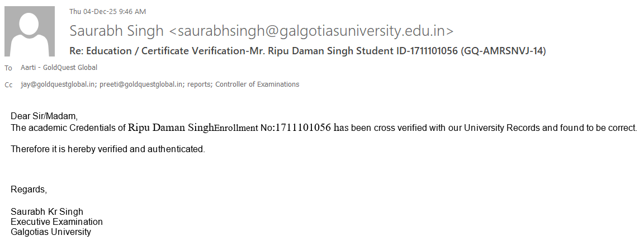Click the To field label
This screenshot has height=245, width=644.
tap(8, 68)
